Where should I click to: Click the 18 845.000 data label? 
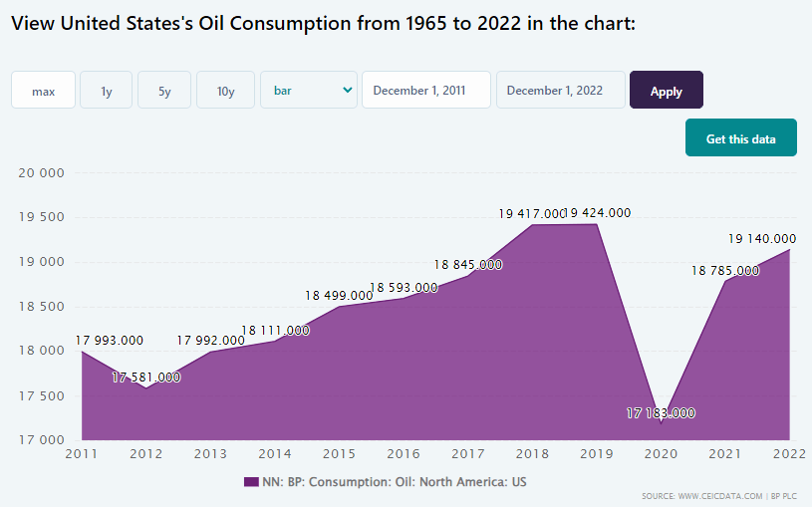coord(467,264)
